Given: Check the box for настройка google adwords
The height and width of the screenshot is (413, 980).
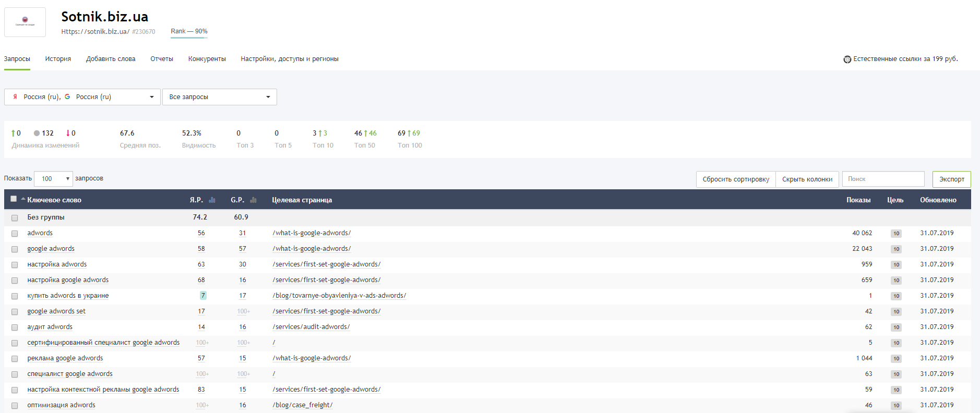Looking at the screenshot, I should coord(15,281).
